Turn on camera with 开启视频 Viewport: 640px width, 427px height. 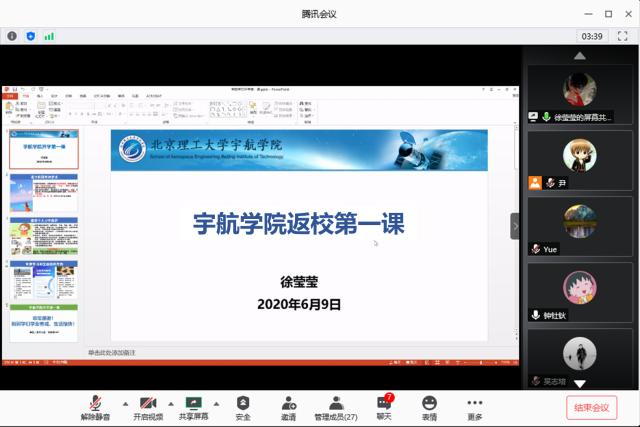[145, 406]
